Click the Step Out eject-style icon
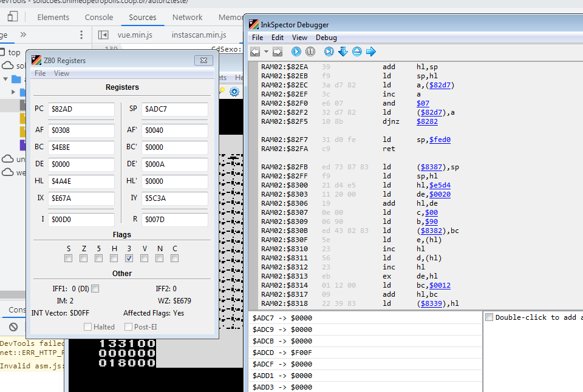583x392 pixels. point(356,52)
